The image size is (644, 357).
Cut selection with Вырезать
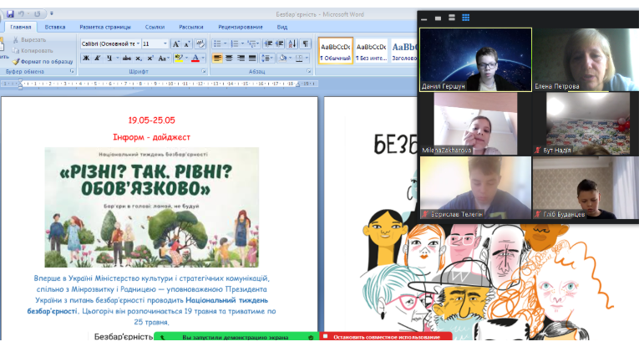[x=29, y=40]
